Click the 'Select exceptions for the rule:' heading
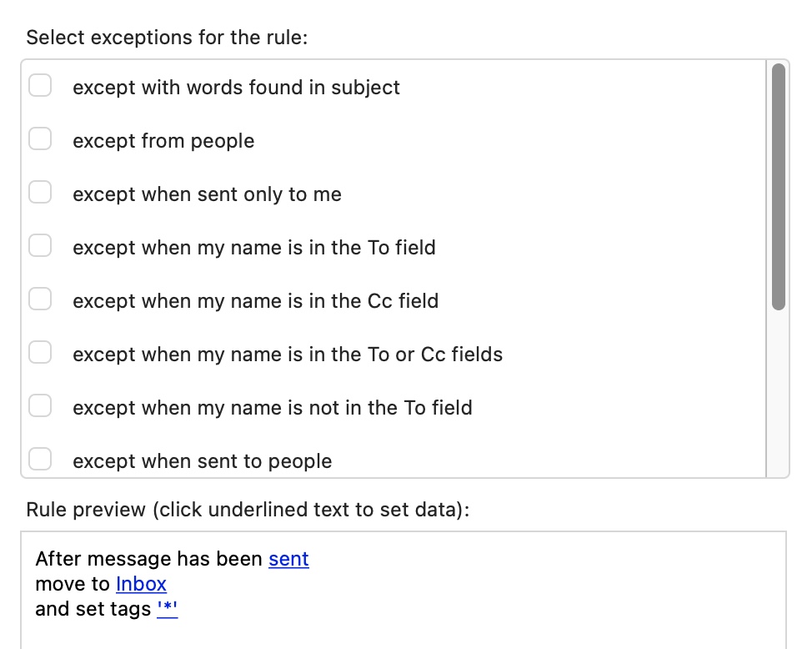 167,38
